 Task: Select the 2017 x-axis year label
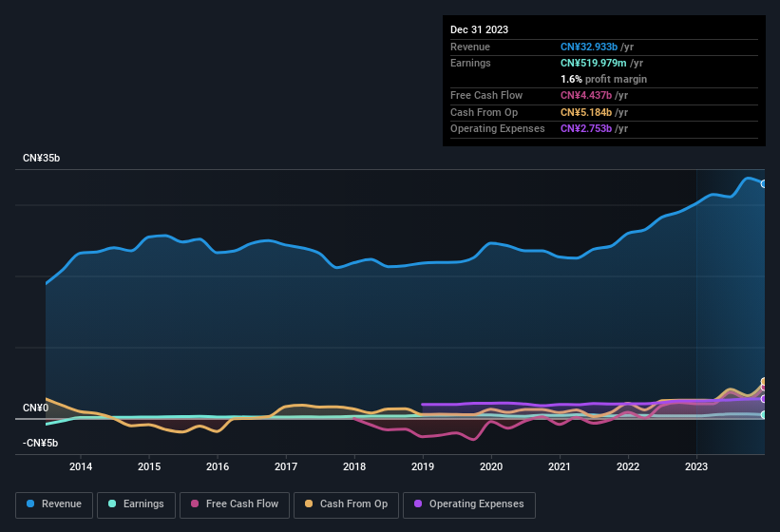pyautogui.click(x=286, y=466)
